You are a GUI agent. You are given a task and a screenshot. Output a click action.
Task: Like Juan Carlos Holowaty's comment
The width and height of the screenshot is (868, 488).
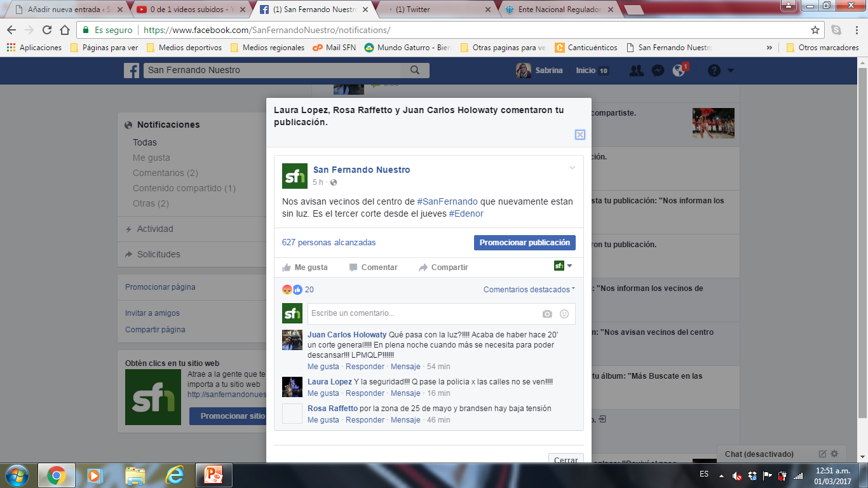click(323, 367)
